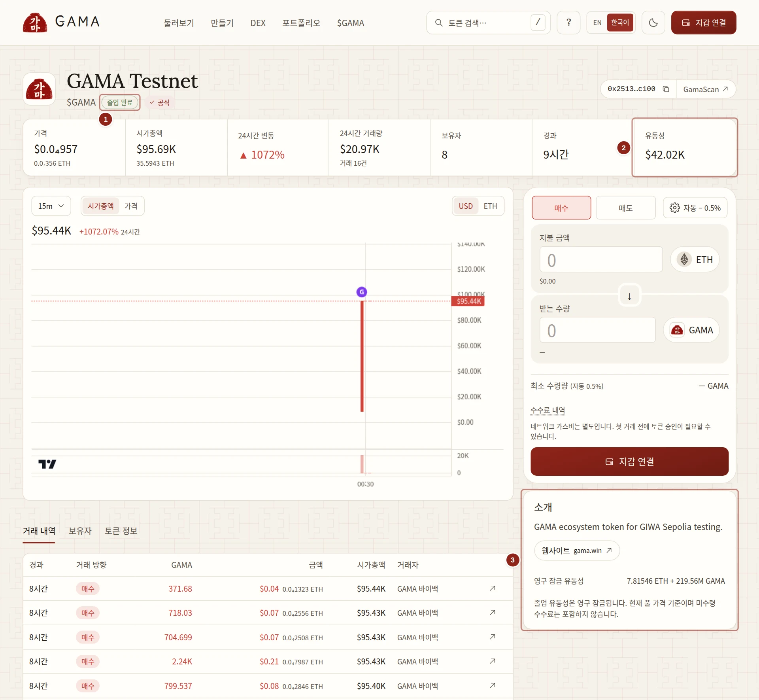This screenshot has width=759, height=700.
Task: Open transaction link for the 799.537 GAMA trade
Action: click(493, 685)
